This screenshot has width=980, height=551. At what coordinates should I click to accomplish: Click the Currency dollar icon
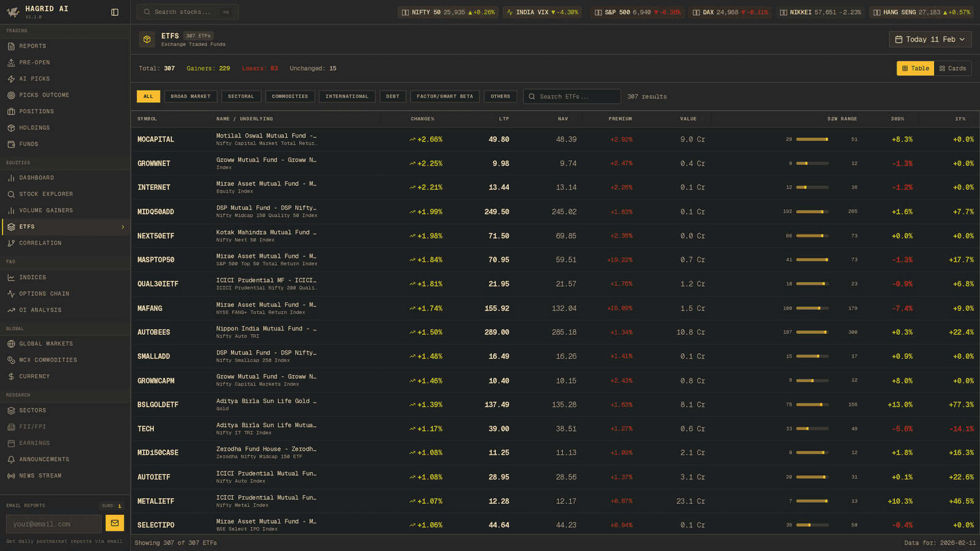click(x=11, y=377)
